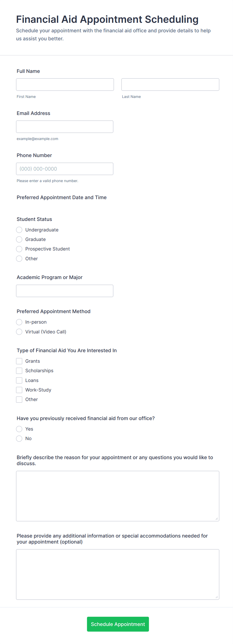233x644 pixels.
Task: Select Virtual (Video Call) option
Action: coord(19,332)
